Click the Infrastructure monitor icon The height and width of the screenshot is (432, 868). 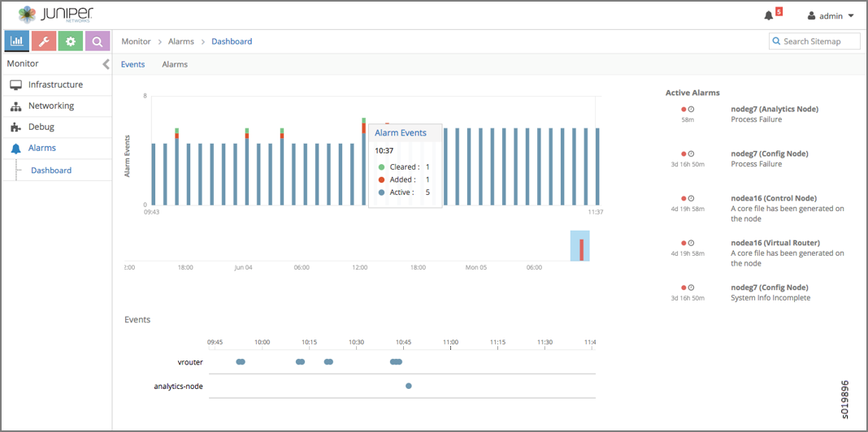pyautogui.click(x=16, y=84)
